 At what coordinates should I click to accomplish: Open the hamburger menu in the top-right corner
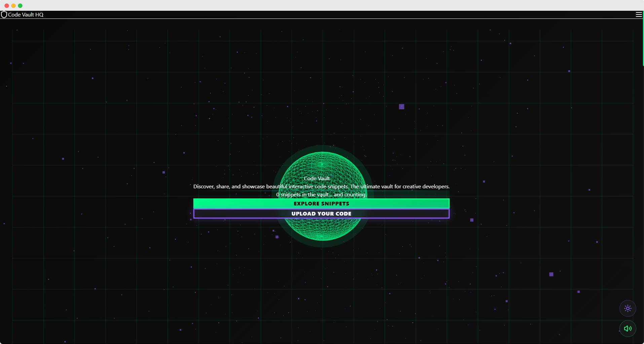tap(638, 14)
